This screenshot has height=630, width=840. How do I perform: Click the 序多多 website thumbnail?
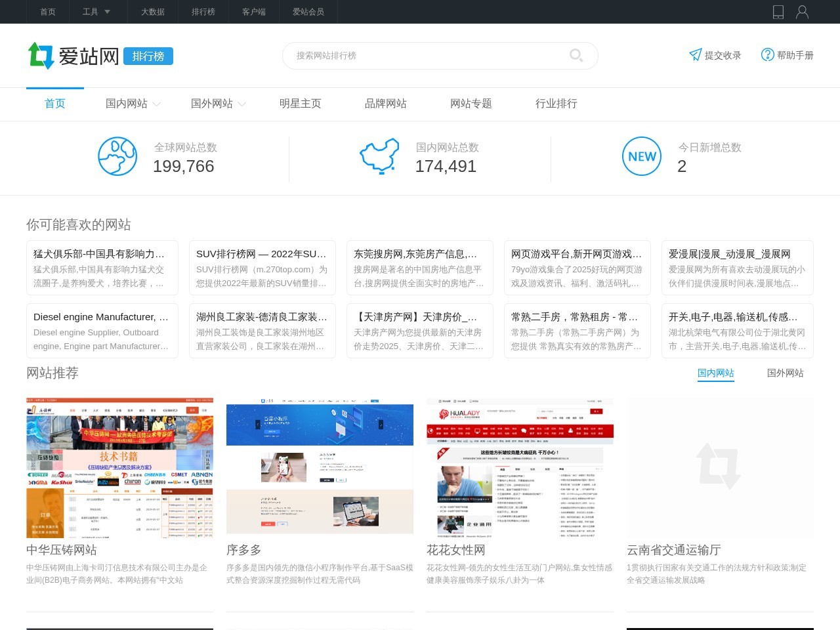(x=320, y=467)
